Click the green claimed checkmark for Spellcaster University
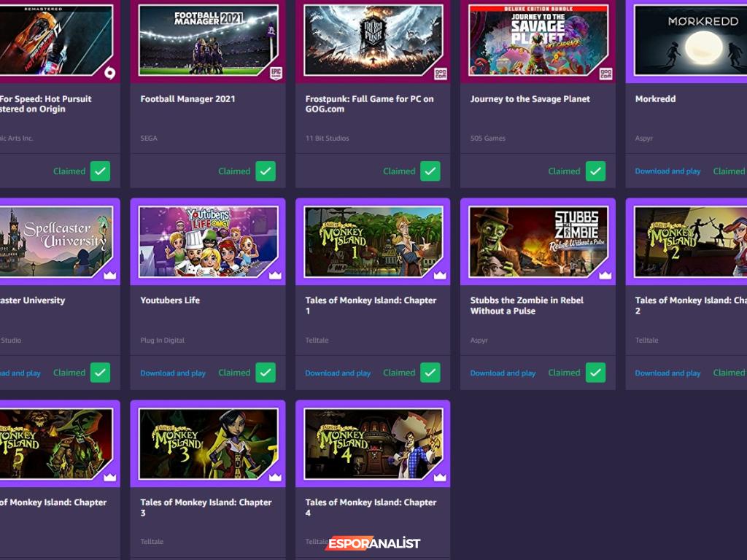The width and height of the screenshot is (747, 560). click(x=100, y=373)
